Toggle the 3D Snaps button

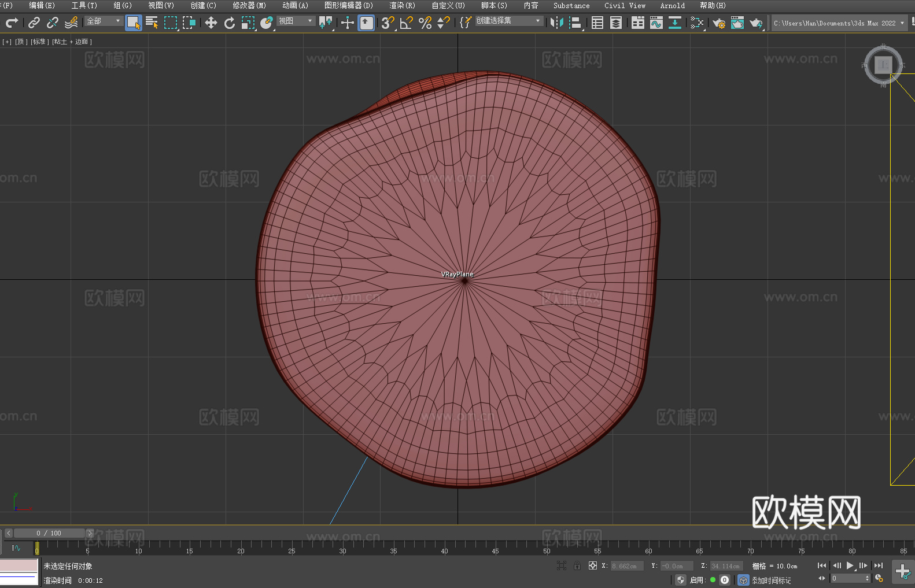click(x=388, y=23)
